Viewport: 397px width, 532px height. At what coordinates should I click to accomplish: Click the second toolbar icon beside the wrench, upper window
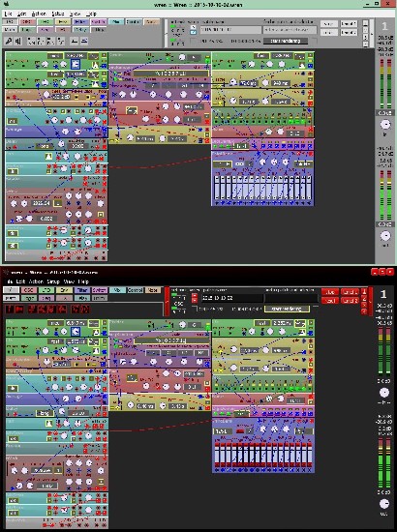[x=18, y=41]
